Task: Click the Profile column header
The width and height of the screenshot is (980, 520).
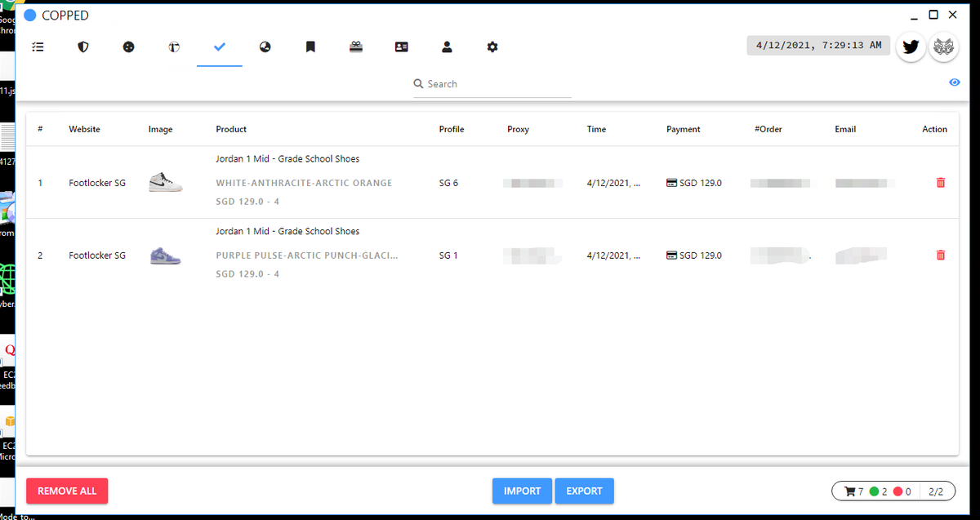Action: pyautogui.click(x=452, y=129)
